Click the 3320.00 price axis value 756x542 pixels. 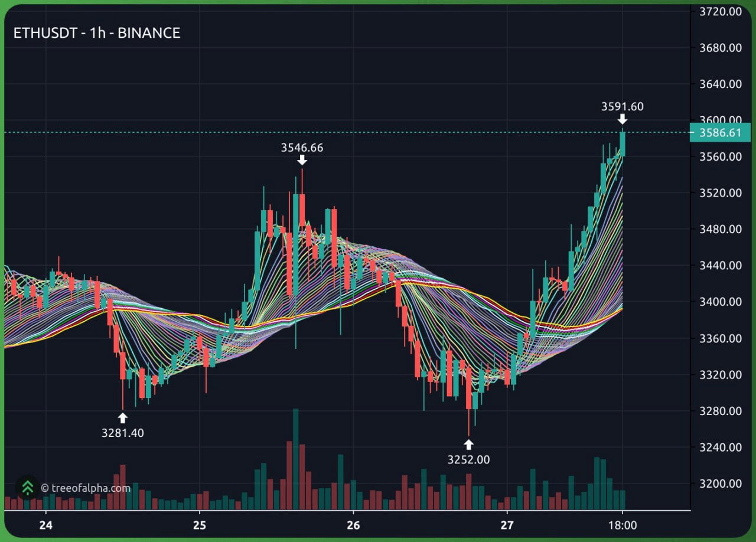tap(720, 375)
